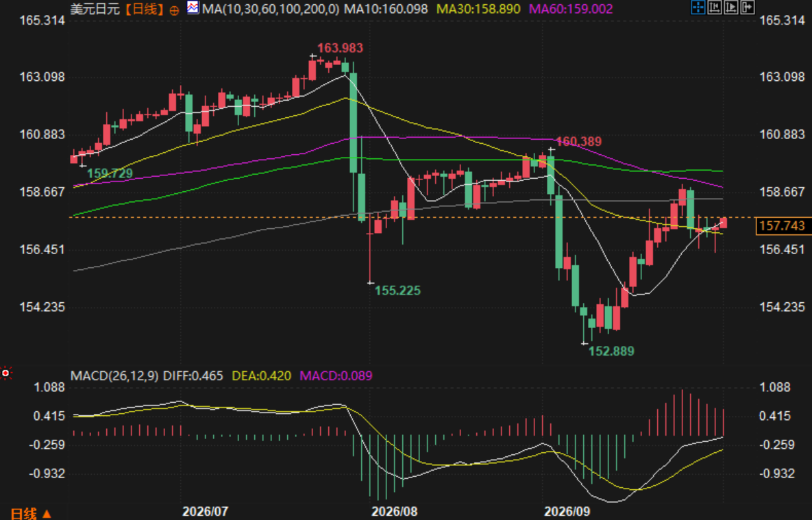
Task: Open the 日线 period dropdown at bottom left
Action: (x=31, y=513)
